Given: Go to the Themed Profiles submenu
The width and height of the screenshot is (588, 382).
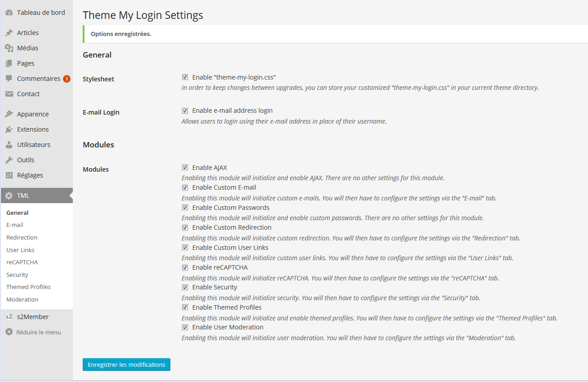Looking at the screenshot, I should click(x=28, y=287).
